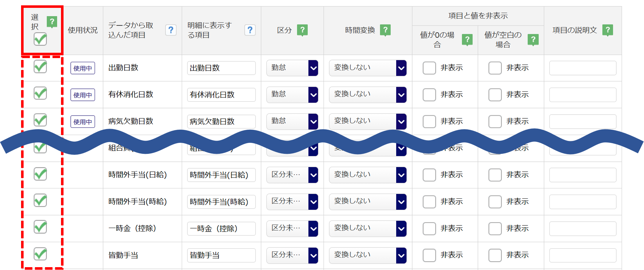Screen dimensions: 644x270
Task: Focus 項目の説明文 field for 出勤日数
Action: [583, 68]
